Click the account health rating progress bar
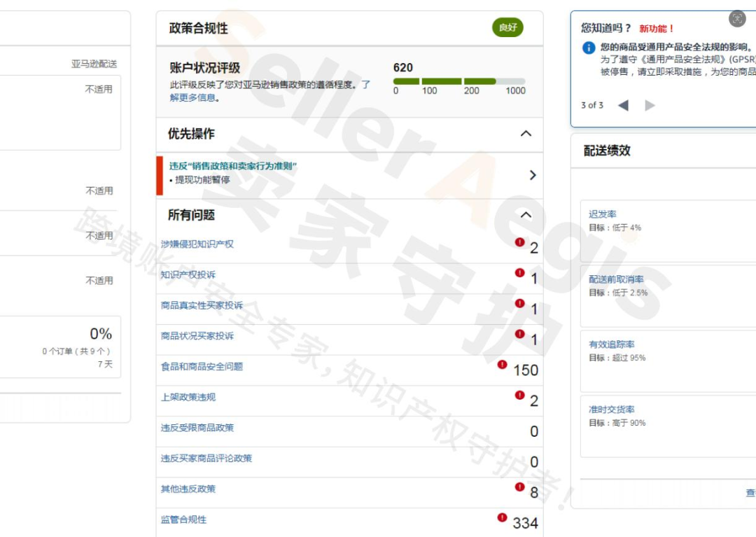The height and width of the screenshot is (537, 756). tap(459, 81)
